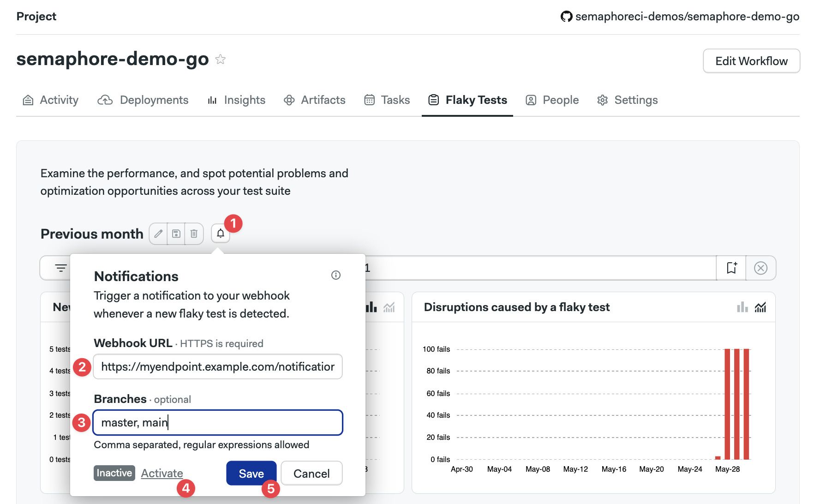This screenshot has width=814, height=504.
Task: Click the bookmark add icon
Action: (731, 268)
